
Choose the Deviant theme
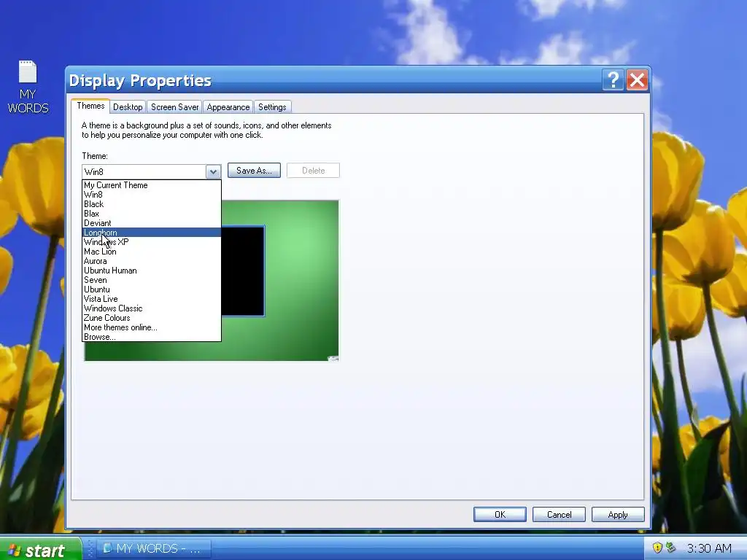pos(152,223)
